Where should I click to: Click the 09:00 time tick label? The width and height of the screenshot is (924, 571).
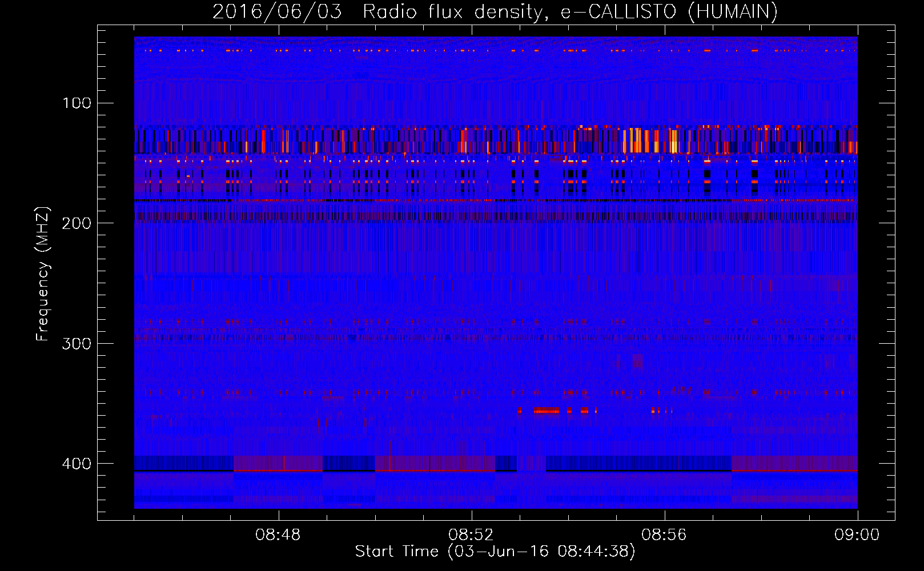(x=857, y=535)
